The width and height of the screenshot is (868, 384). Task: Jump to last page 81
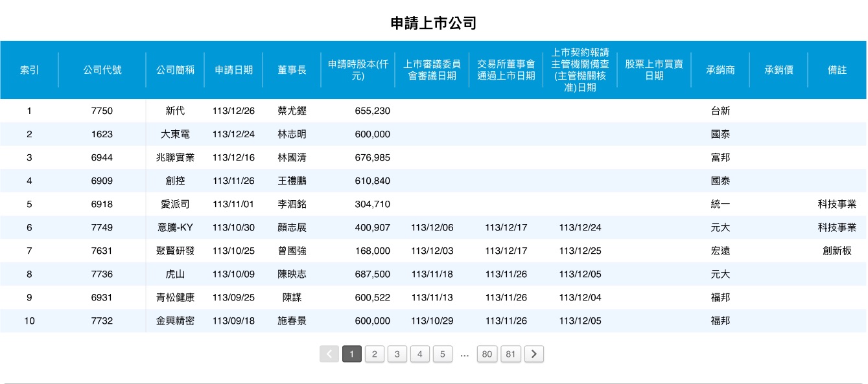[511, 354]
